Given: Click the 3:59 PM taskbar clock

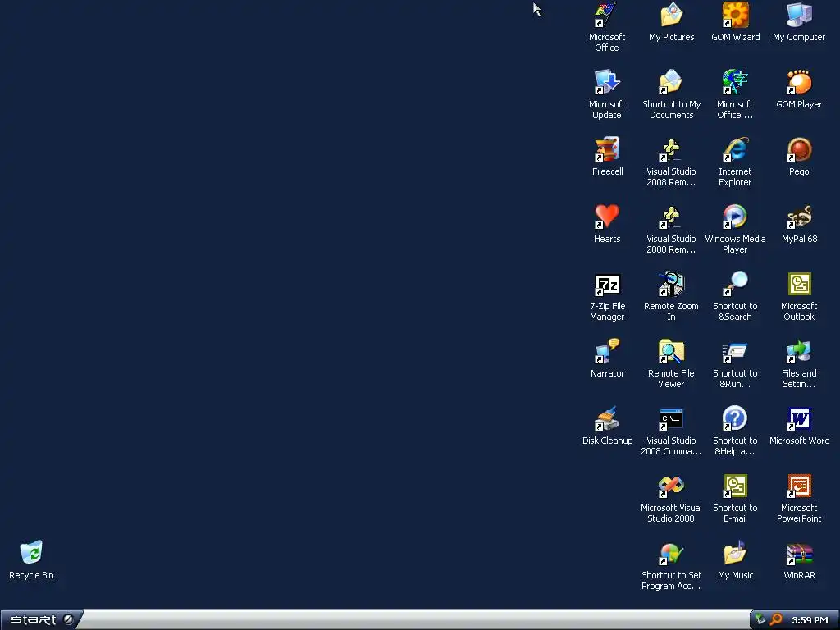Looking at the screenshot, I should [x=810, y=620].
